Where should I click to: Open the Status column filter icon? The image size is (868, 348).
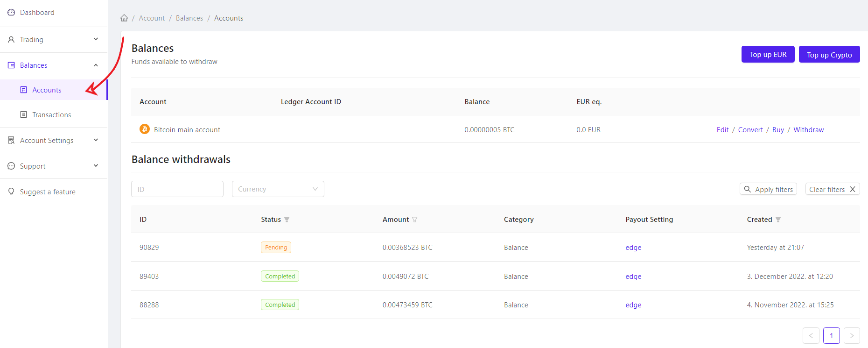tap(287, 220)
